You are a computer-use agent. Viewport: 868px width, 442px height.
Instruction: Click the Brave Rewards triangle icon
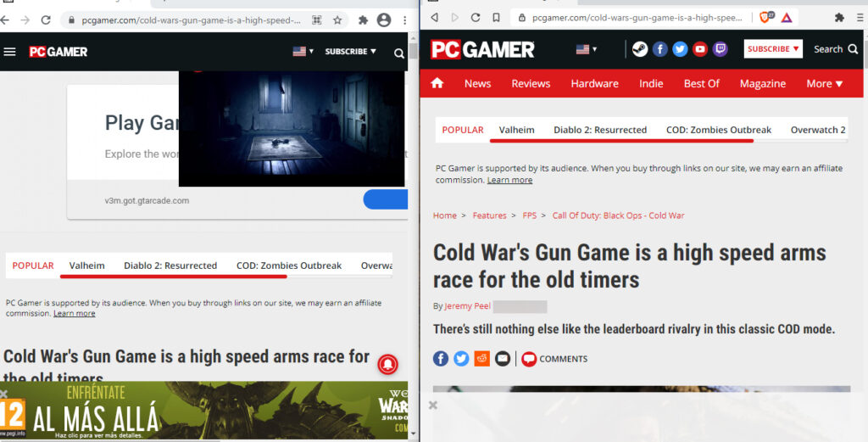coord(787,17)
